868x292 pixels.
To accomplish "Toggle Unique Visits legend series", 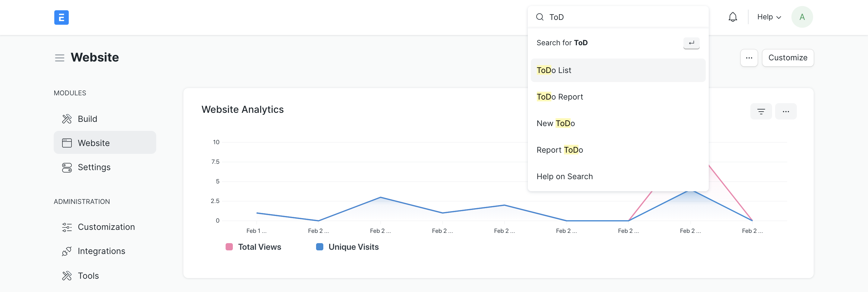I will 347,247.
